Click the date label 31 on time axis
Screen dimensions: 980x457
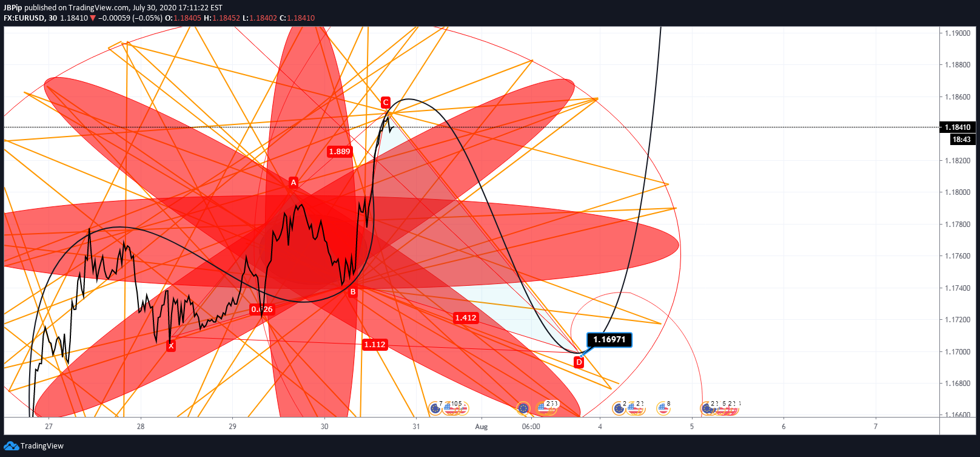click(416, 427)
